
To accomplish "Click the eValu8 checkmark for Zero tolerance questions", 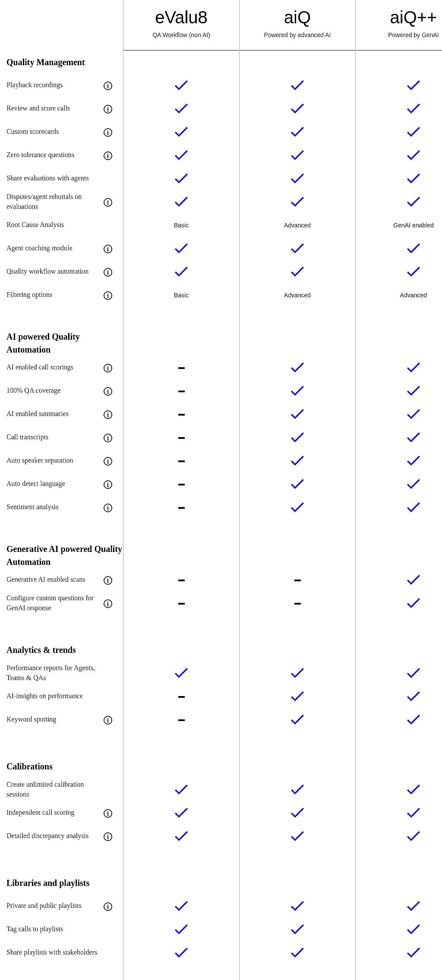I will point(181,154).
